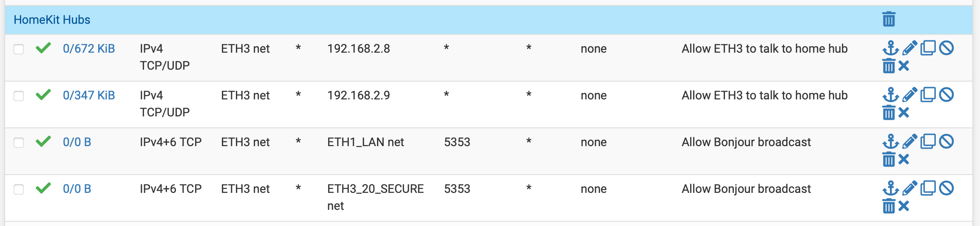980x226 pixels.
Task: Kill states for the 192.168.2.9 rule
Action: click(x=904, y=113)
